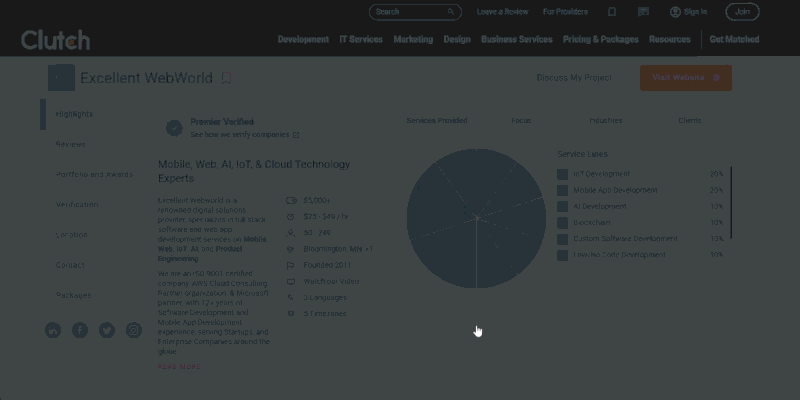This screenshot has width=800, height=400.
Task: Open the Facebook social icon
Action: pyautogui.click(x=80, y=330)
